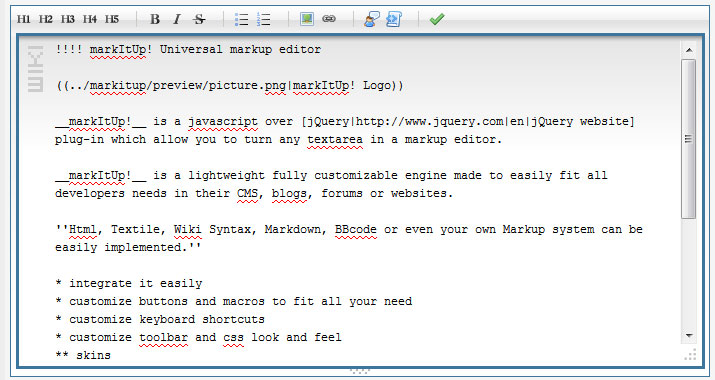Click 'customize keyboard shortcuts' line

tap(160, 319)
